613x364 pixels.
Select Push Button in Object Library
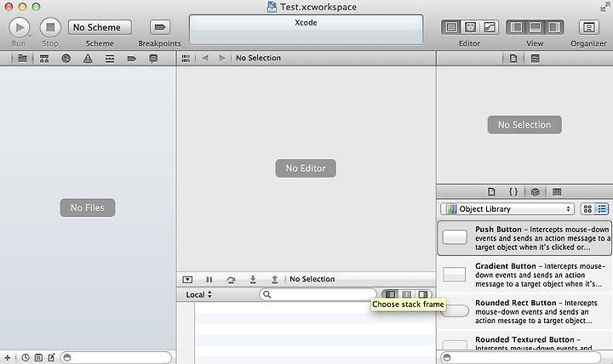point(524,238)
